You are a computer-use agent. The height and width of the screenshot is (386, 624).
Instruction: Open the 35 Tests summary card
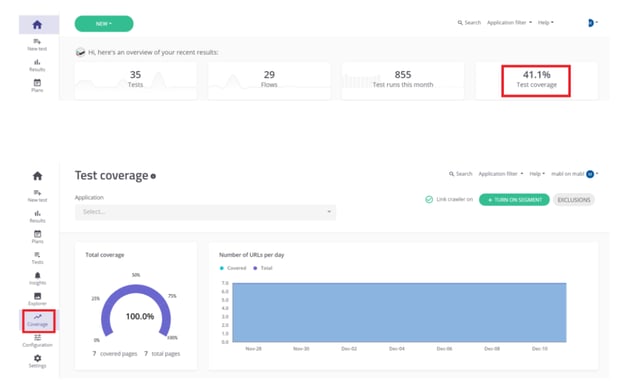coord(135,81)
